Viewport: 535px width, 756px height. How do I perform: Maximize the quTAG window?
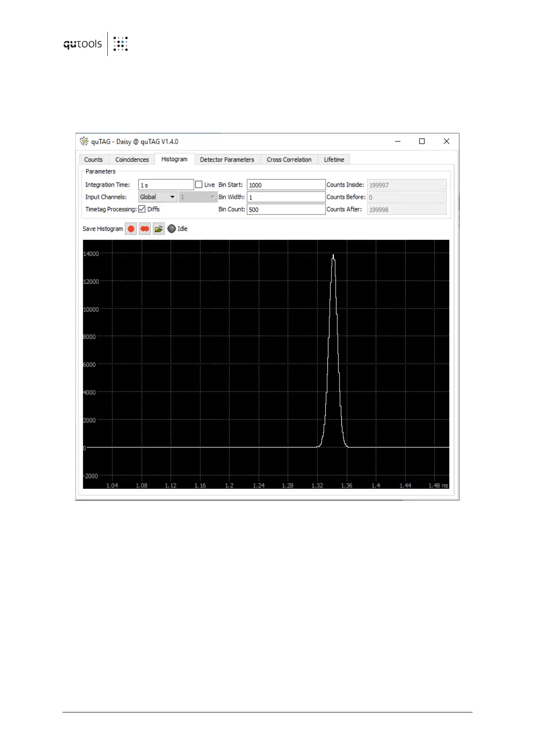422,141
